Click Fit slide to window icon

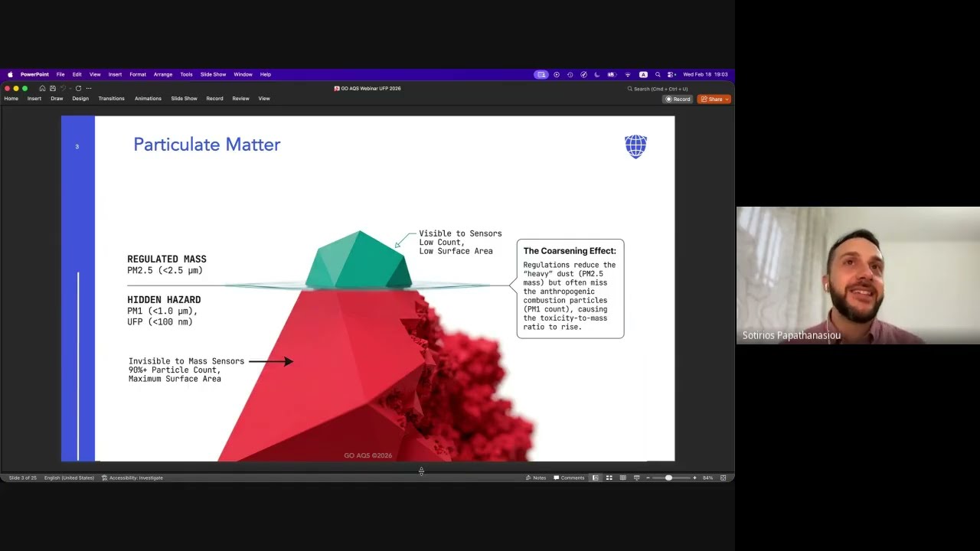tap(723, 478)
